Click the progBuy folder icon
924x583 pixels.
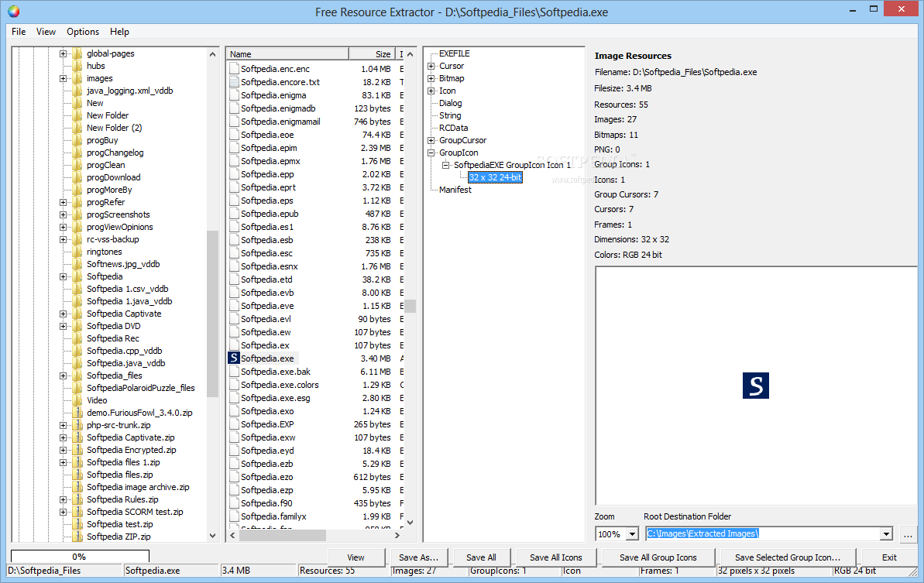click(x=77, y=140)
